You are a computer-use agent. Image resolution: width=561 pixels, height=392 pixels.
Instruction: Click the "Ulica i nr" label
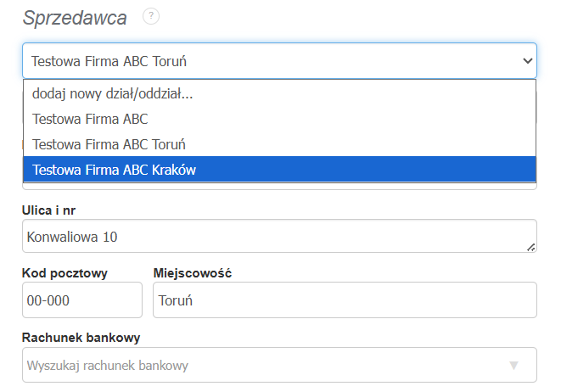click(x=53, y=210)
